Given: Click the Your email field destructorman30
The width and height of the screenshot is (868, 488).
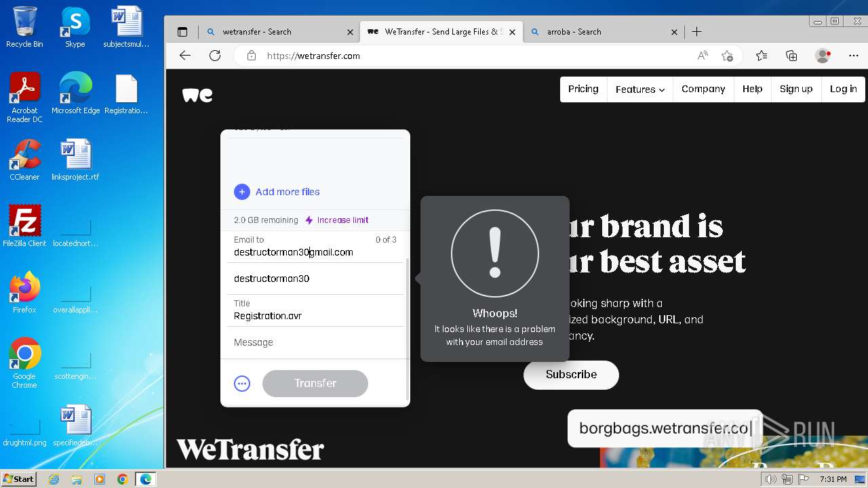Looking at the screenshot, I should tap(315, 279).
